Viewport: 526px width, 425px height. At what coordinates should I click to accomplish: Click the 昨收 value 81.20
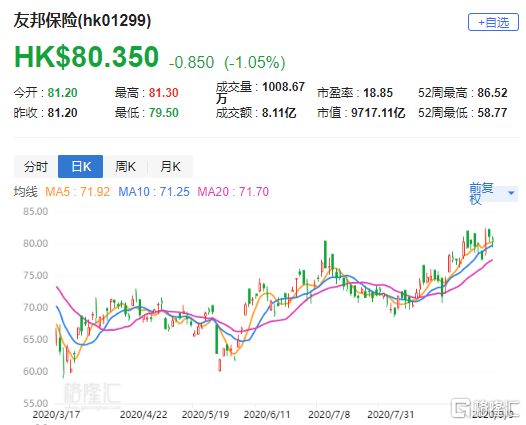coord(62,113)
